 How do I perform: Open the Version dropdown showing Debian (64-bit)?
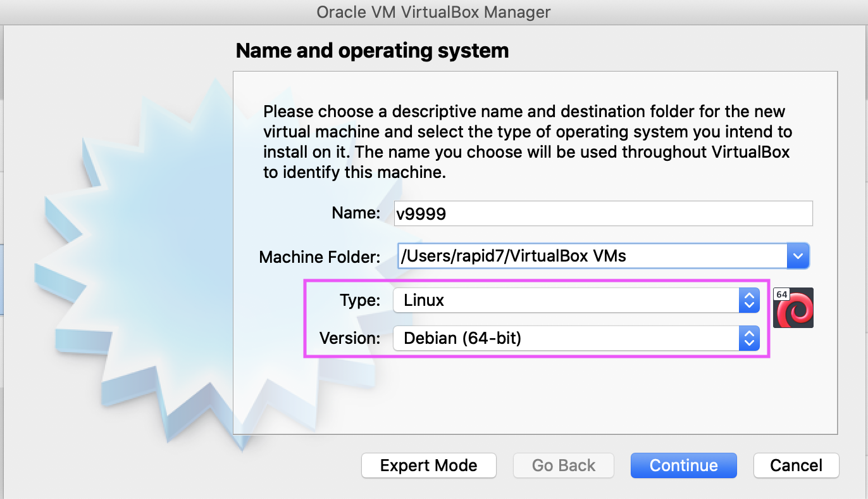click(x=566, y=338)
